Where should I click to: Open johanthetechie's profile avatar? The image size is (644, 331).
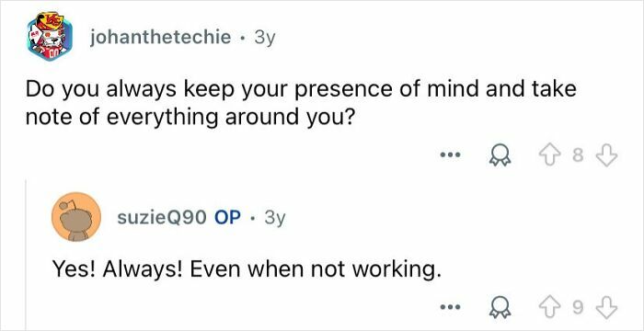pos(50,36)
